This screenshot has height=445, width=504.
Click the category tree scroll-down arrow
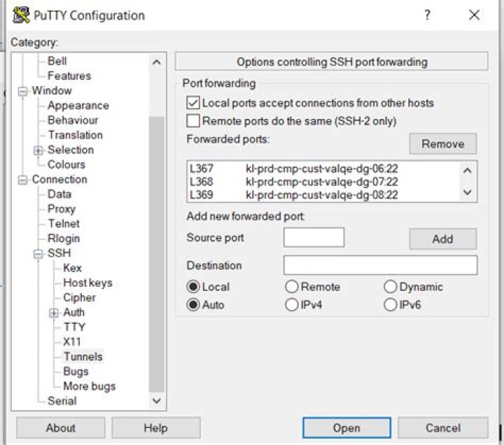tap(157, 401)
